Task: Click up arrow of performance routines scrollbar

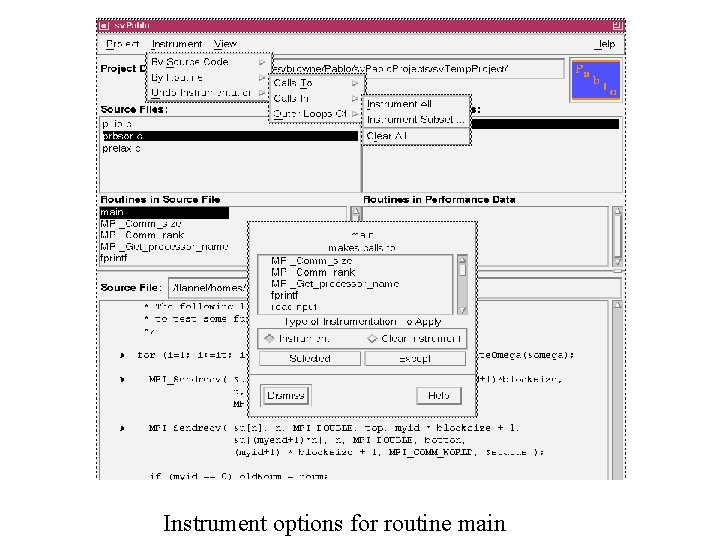Action: (618, 211)
